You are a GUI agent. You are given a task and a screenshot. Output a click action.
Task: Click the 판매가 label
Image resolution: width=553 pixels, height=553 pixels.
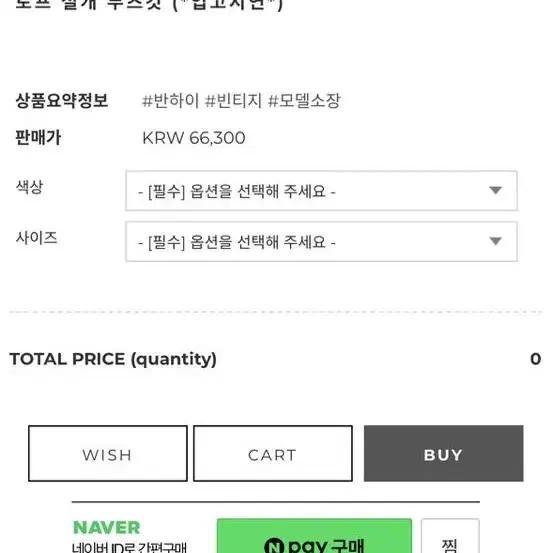38,138
